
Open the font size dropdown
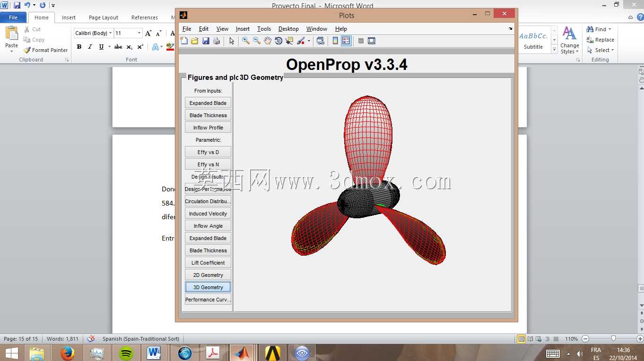click(x=139, y=33)
